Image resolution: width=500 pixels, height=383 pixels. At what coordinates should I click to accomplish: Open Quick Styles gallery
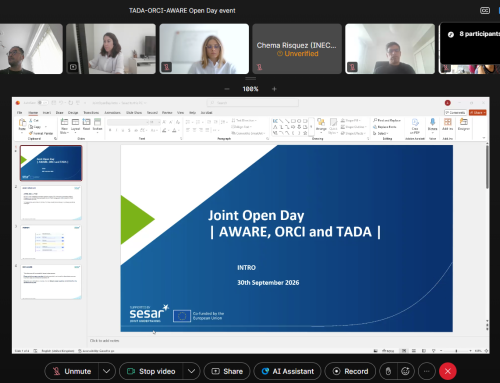pos(333,126)
